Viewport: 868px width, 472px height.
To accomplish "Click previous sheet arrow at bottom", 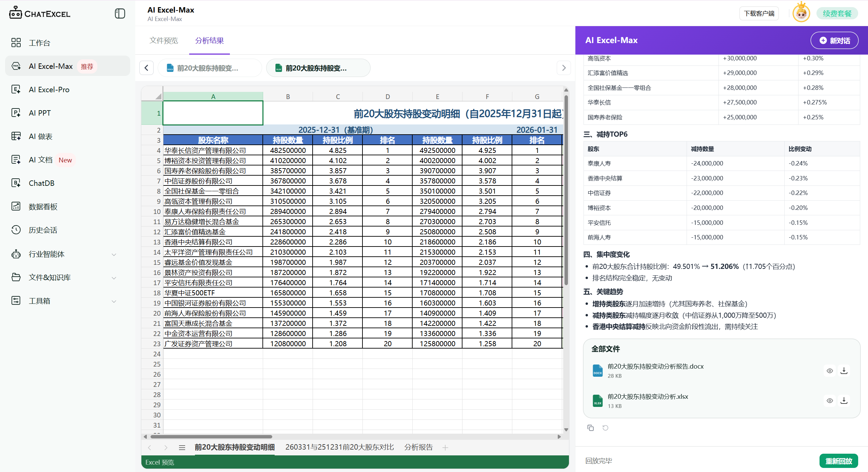I will 150,448.
